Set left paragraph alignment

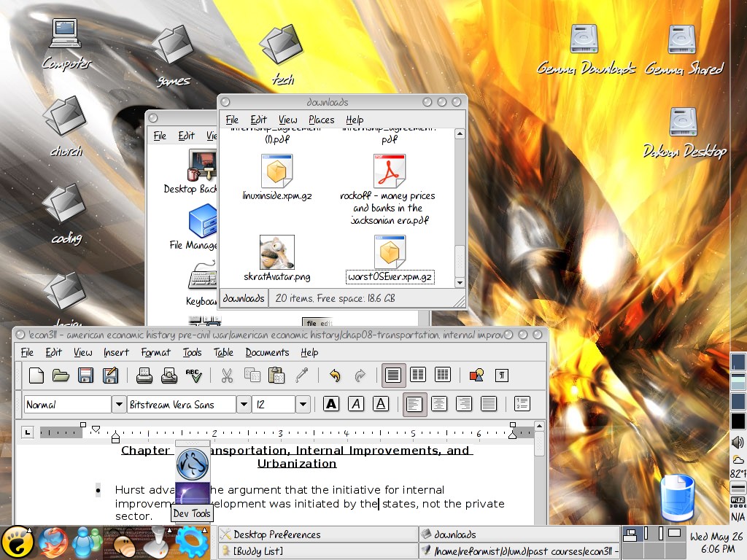pyautogui.click(x=414, y=404)
